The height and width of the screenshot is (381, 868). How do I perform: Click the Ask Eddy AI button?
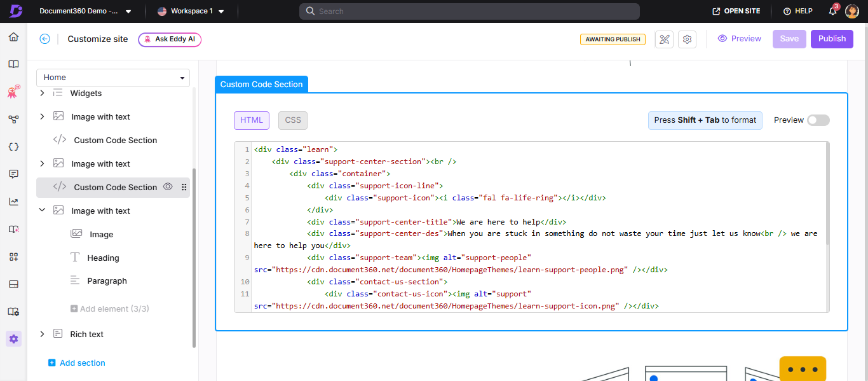click(170, 39)
